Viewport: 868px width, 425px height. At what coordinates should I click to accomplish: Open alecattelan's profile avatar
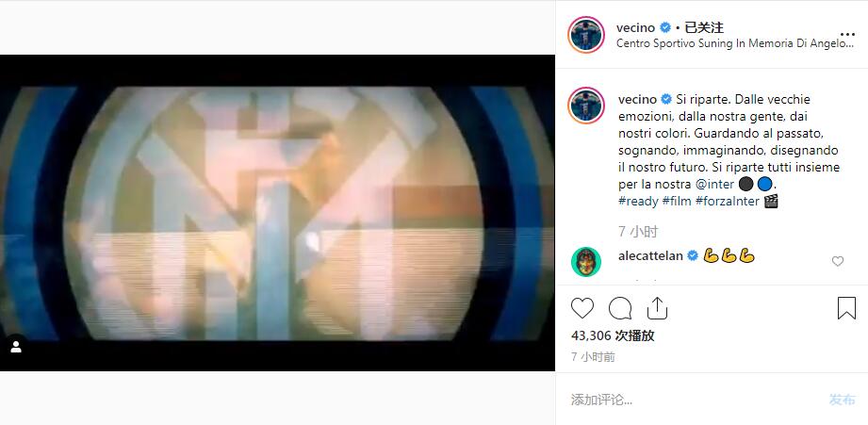coord(586,262)
